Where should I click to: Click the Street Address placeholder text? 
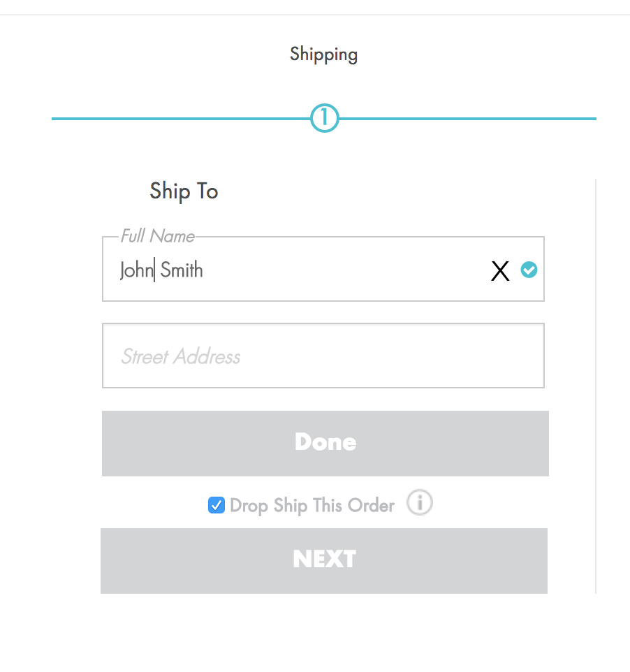pyautogui.click(x=180, y=357)
